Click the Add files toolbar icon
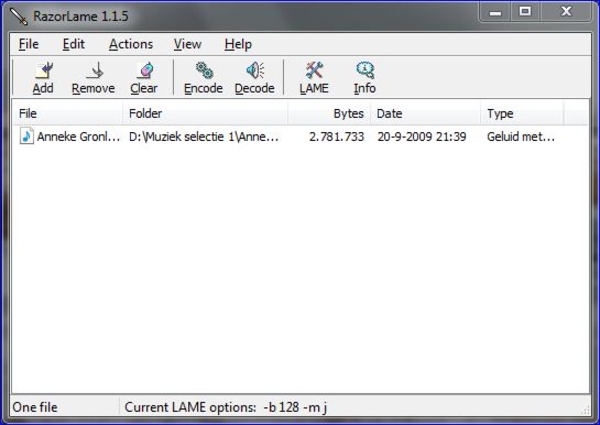This screenshot has width=600, height=425. tap(44, 70)
